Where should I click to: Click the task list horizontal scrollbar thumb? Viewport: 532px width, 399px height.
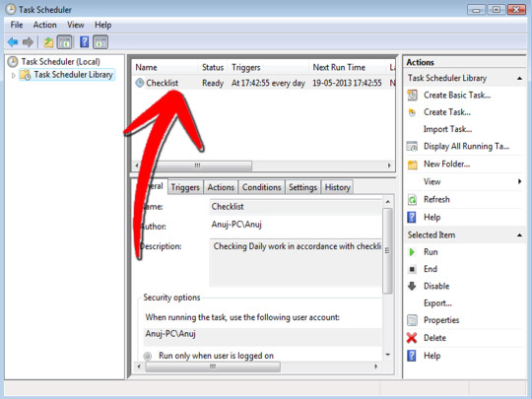click(196, 166)
